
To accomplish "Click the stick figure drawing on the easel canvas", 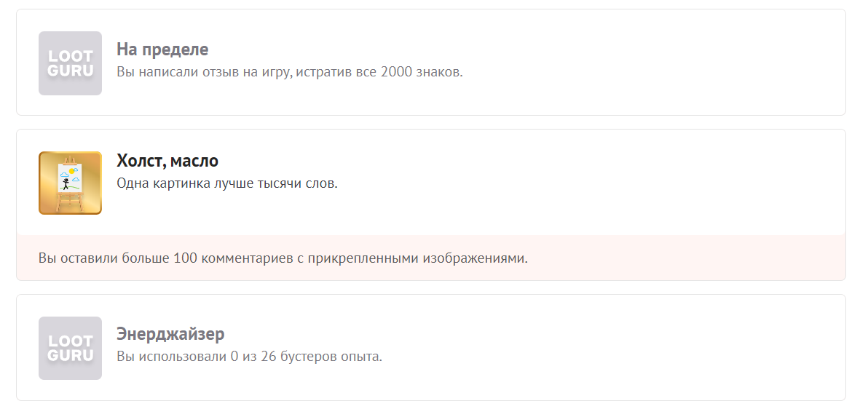I will click(x=66, y=185).
